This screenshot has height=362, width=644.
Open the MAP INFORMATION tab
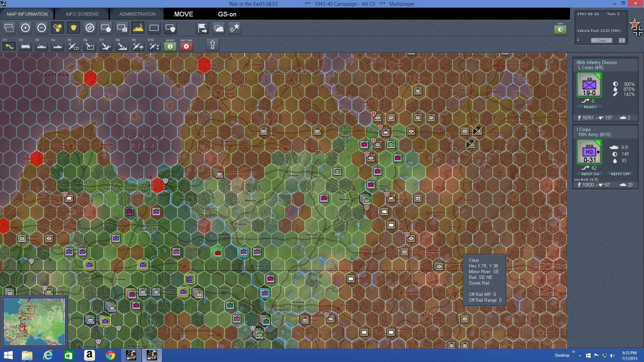pos(27,14)
